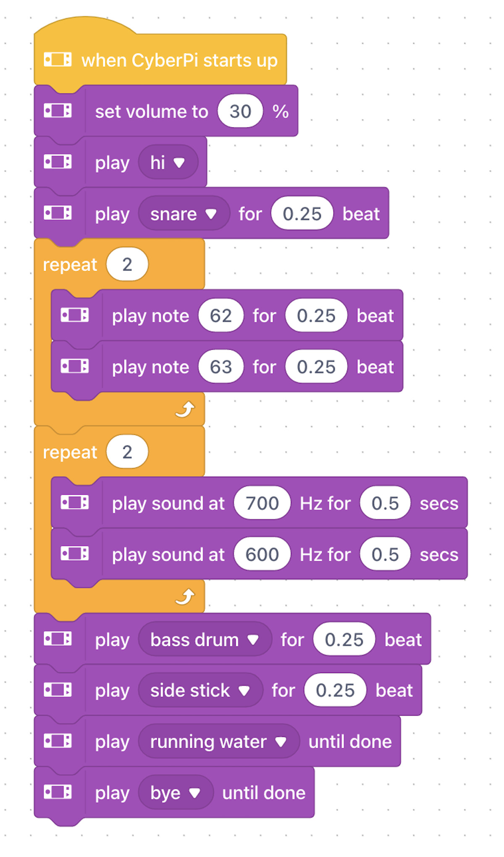Edit seconds value for 600 Hz sound
Viewport: 504px width, 857px height.
click(x=385, y=554)
